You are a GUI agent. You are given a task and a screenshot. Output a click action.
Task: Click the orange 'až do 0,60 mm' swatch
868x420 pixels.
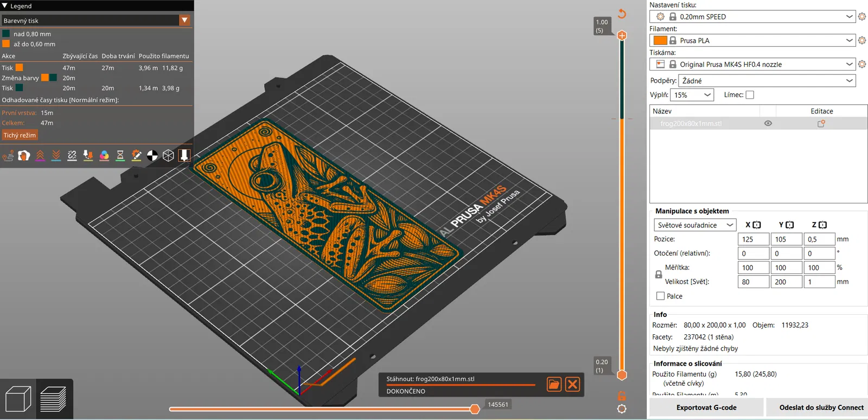click(x=6, y=44)
